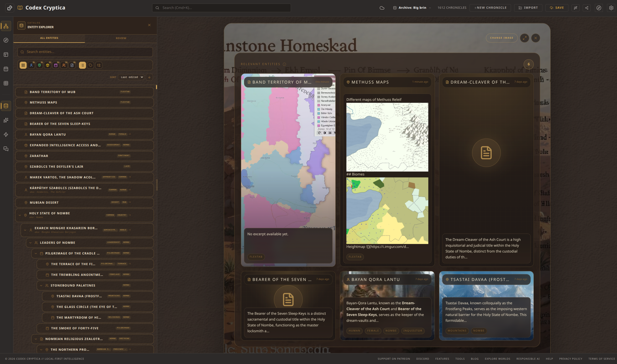Focus the global Search (Cmd+K) field
Screen dimensions: 617x364
[221, 8]
